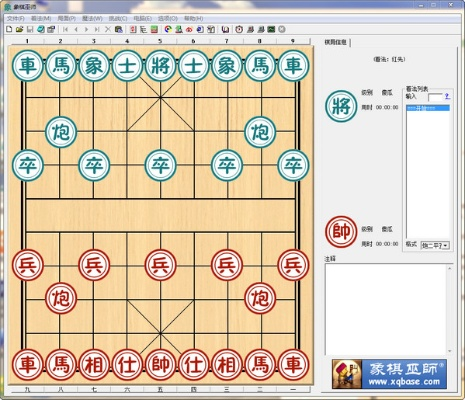Open the 电脑(E) menu
Screen dimensions: 465x400
coord(143,18)
